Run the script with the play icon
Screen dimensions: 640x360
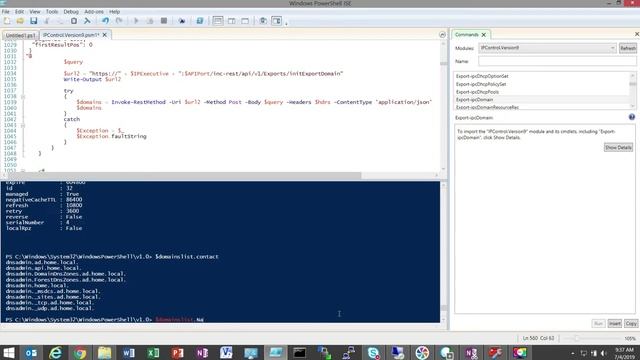click(x=136, y=21)
